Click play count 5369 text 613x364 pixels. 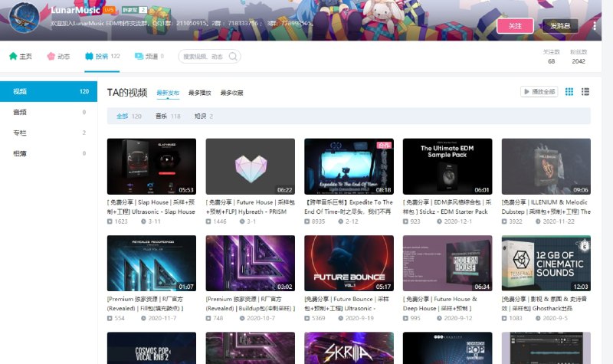click(x=318, y=318)
